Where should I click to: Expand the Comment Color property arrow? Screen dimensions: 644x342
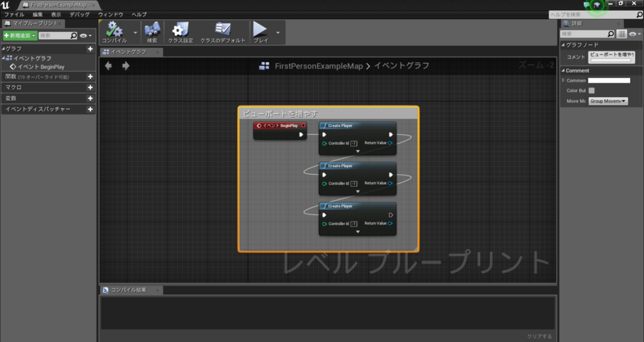pyautogui.click(x=563, y=80)
